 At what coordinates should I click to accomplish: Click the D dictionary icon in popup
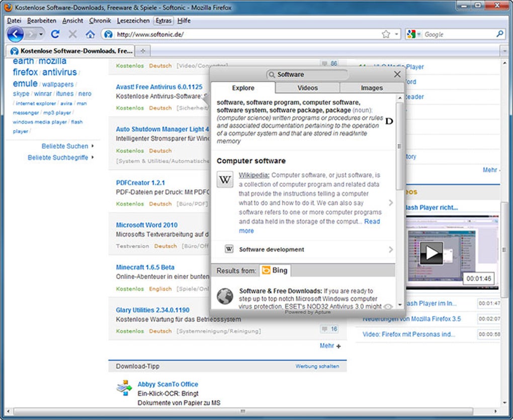tap(389, 121)
